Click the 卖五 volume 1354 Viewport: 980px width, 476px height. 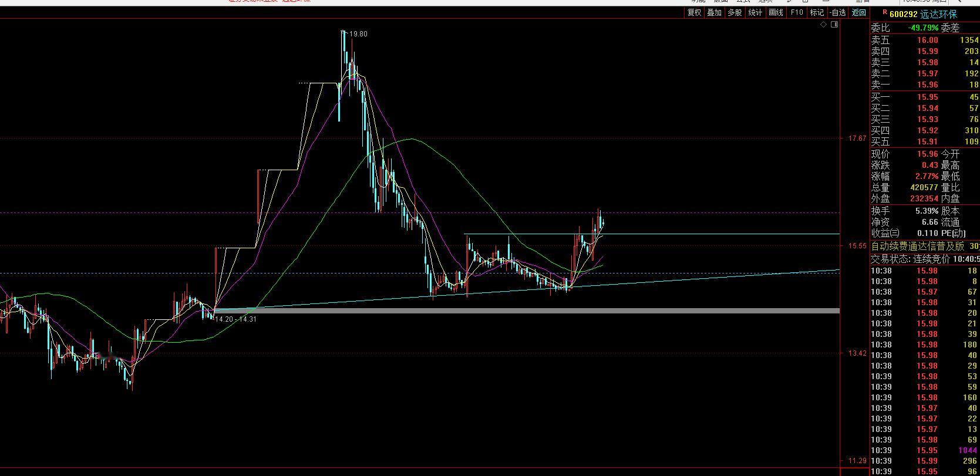tap(969, 40)
